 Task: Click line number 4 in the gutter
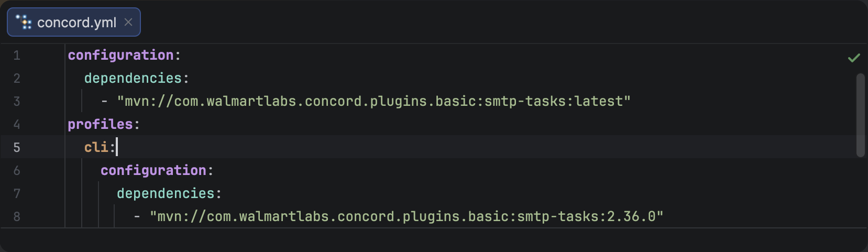pos(17,124)
